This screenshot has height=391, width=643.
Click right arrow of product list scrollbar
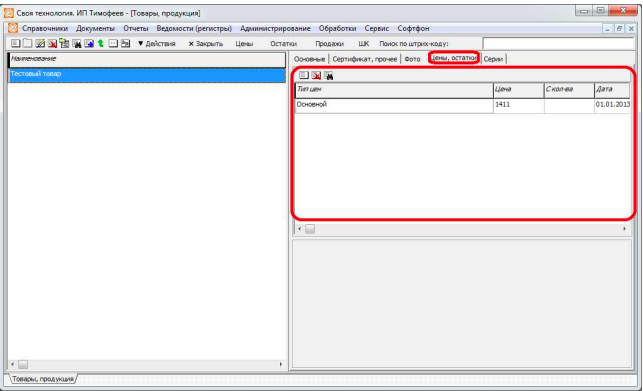[281, 364]
